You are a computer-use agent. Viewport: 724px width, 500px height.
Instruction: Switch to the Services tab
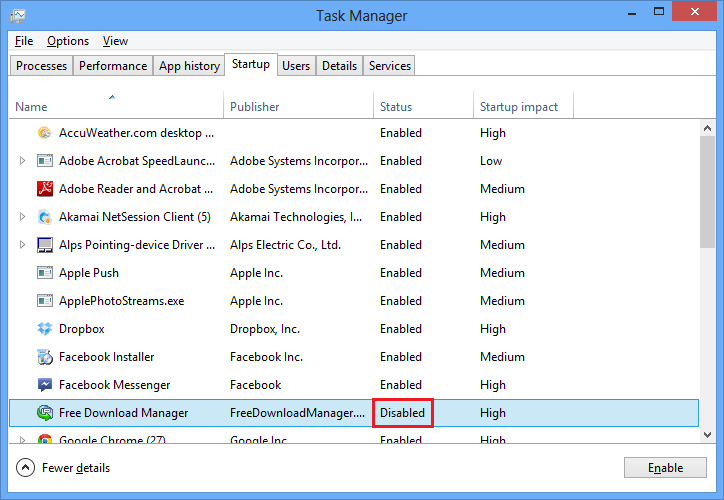point(390,66)
